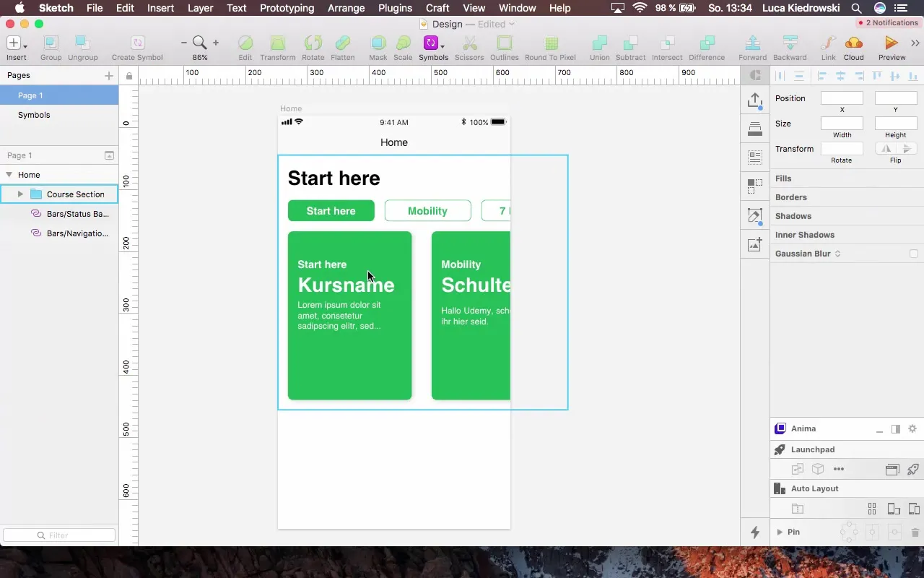Expand the Pin section arrow
This screenshot has width=924, height=578.
(780, 532)
